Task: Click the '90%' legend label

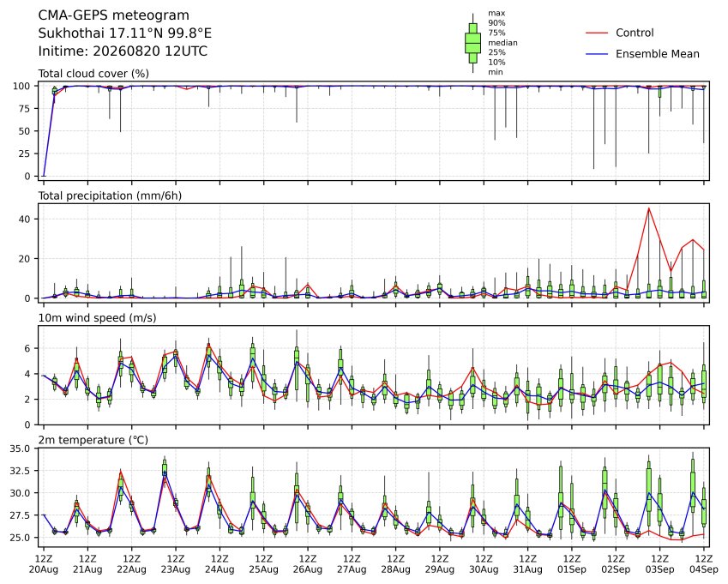Action: click(x=496, y=23)
